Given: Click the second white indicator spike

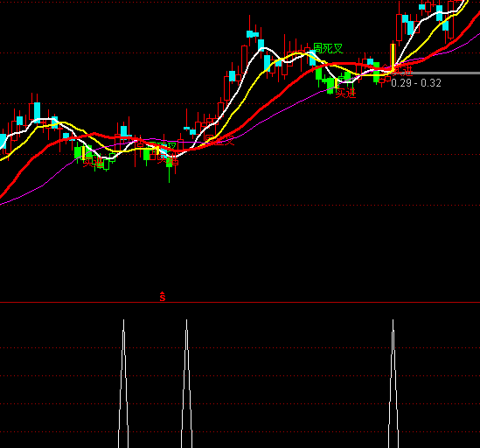Looking at the screenshot, I should point(186,383).
